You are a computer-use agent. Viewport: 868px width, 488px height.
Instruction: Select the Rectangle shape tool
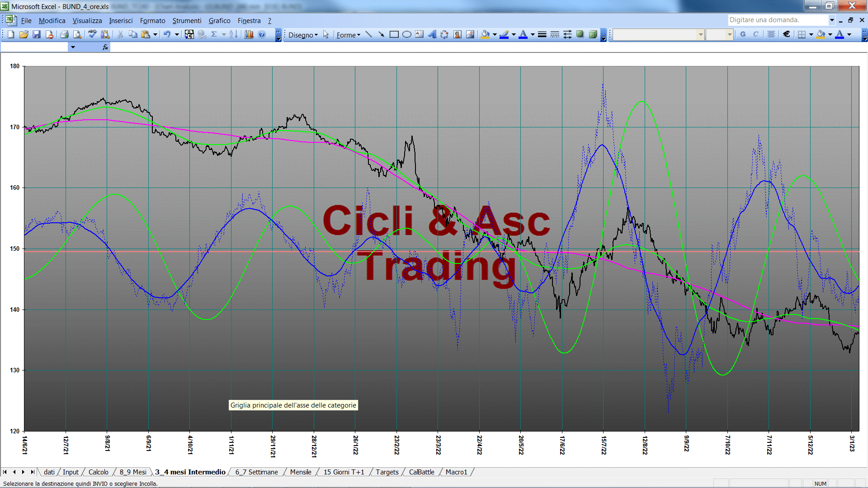pos(394,34)
